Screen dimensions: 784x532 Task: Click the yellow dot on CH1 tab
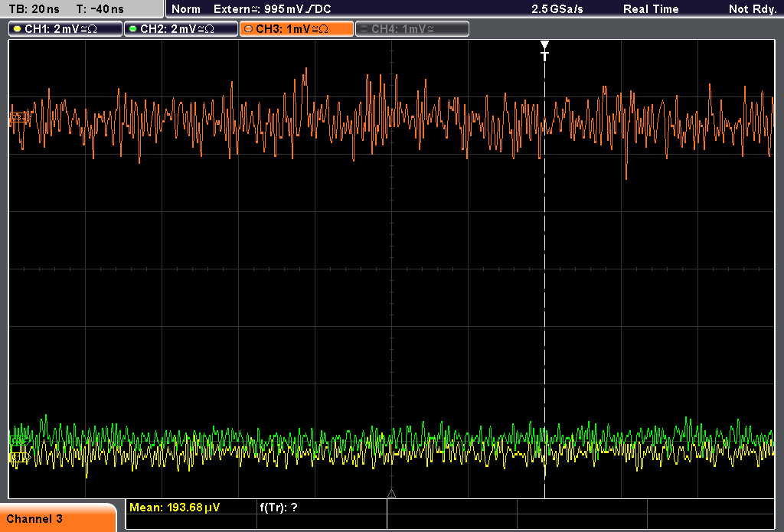pos(18,29)
